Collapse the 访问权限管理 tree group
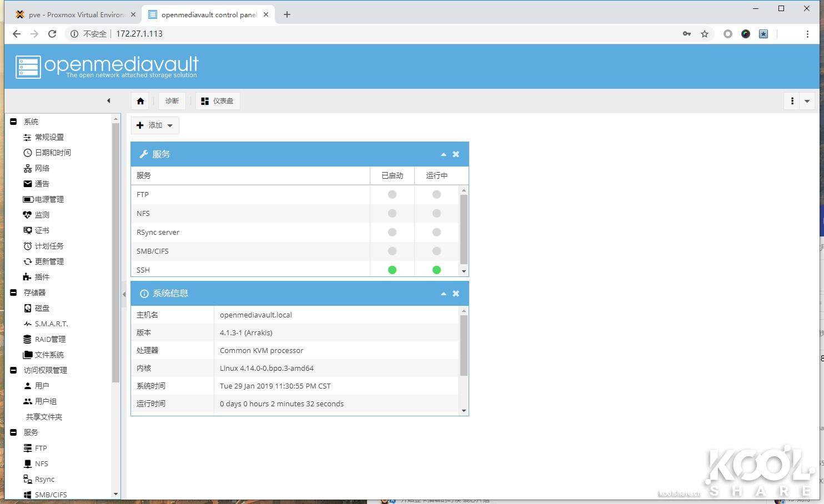This screenshot has height=504, width=824. coord(13,370)
